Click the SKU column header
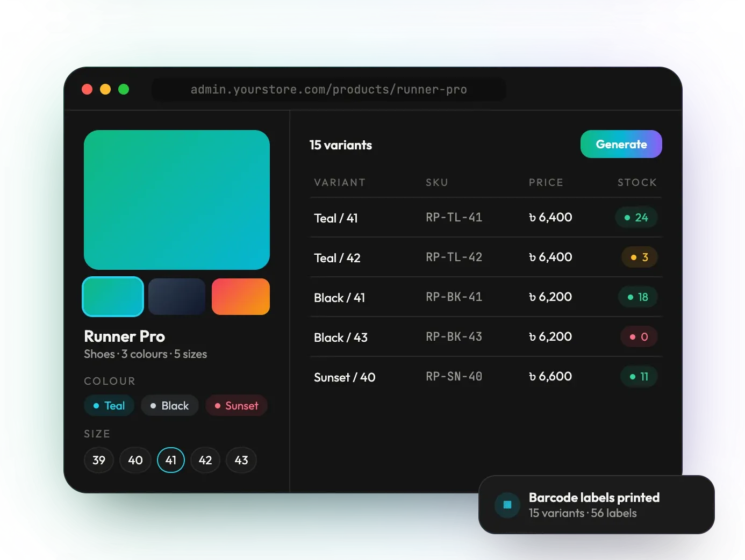 (437, 183)
